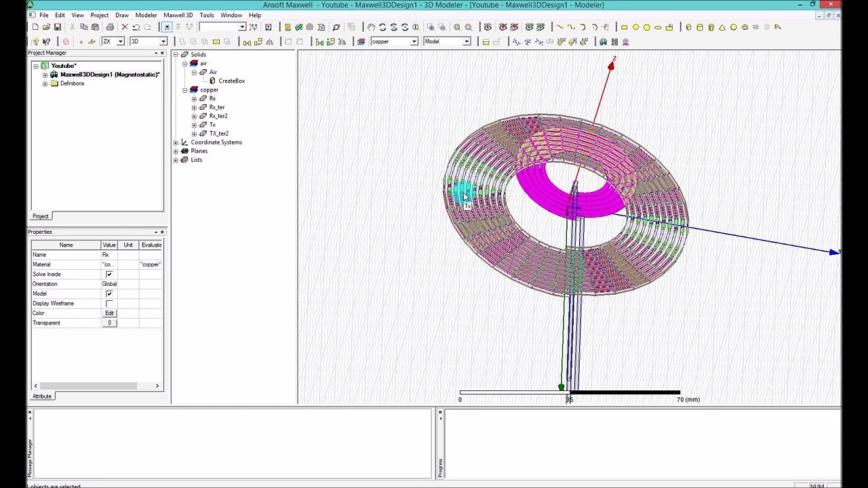Enable the Display Wireframe checkbox
868x488 pixels.
tap(109, 304)
